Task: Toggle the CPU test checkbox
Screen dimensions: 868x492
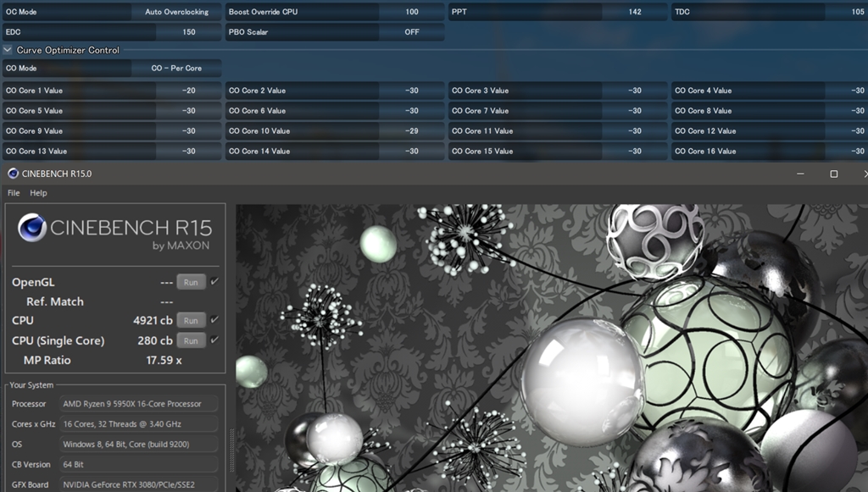Action: [x=214, y=320]
